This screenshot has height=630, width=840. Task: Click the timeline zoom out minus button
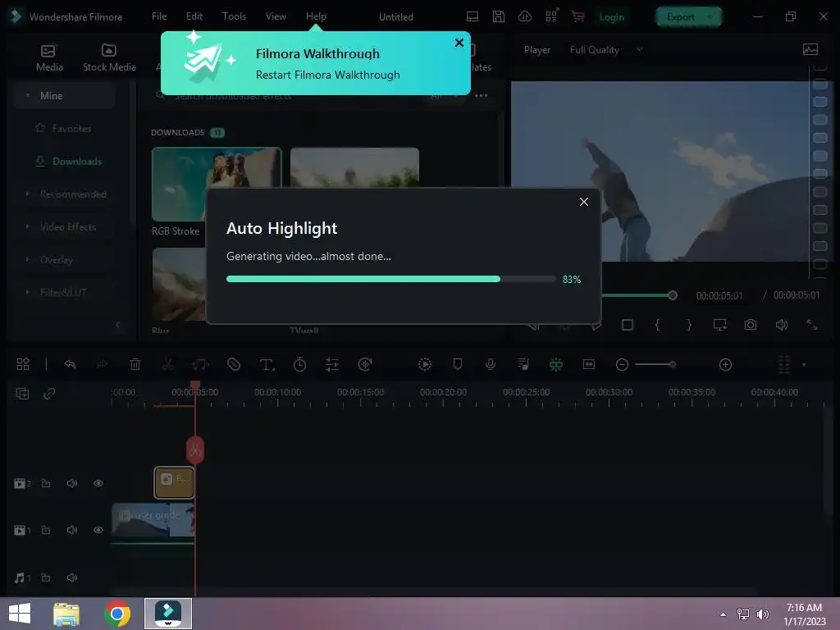[622, 365]
